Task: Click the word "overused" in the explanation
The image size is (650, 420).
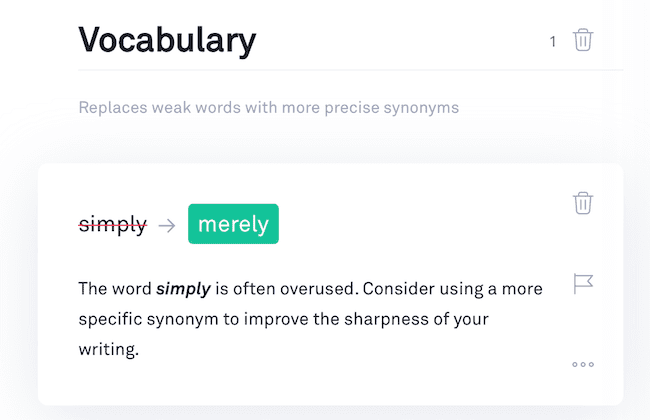Action: click(317, 289)
